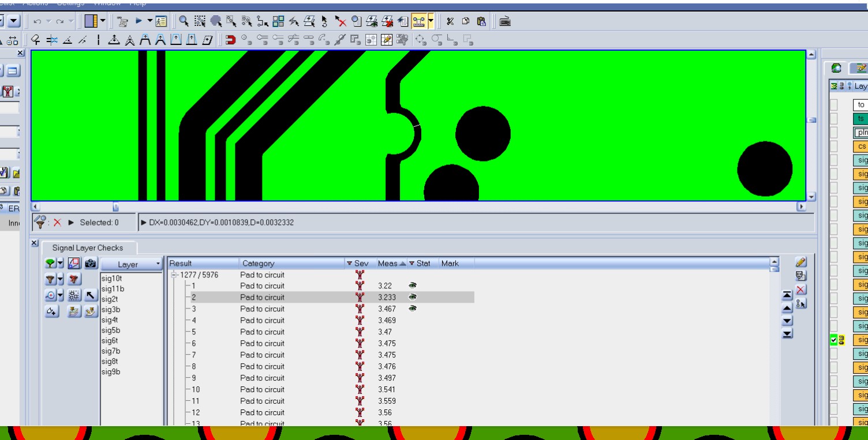This screenshot has height=440, width=868.
Task: Click the undo arrow in the toolbar
Action: [x=38, y=22]
